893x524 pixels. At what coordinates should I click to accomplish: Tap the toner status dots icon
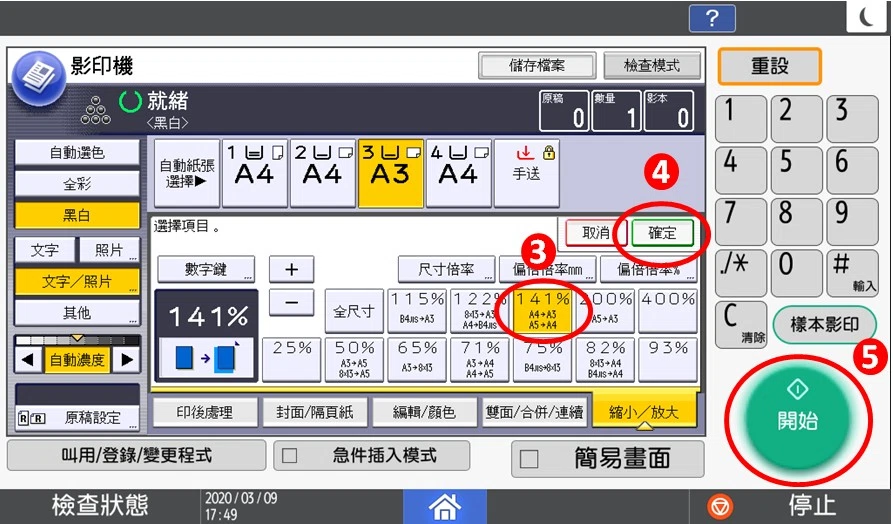(x=96, y=110)
